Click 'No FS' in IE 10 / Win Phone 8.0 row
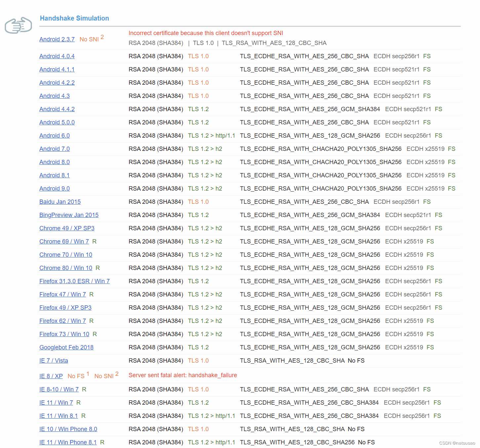This screenshot has height=448, width=480. [x=356, y=429]
